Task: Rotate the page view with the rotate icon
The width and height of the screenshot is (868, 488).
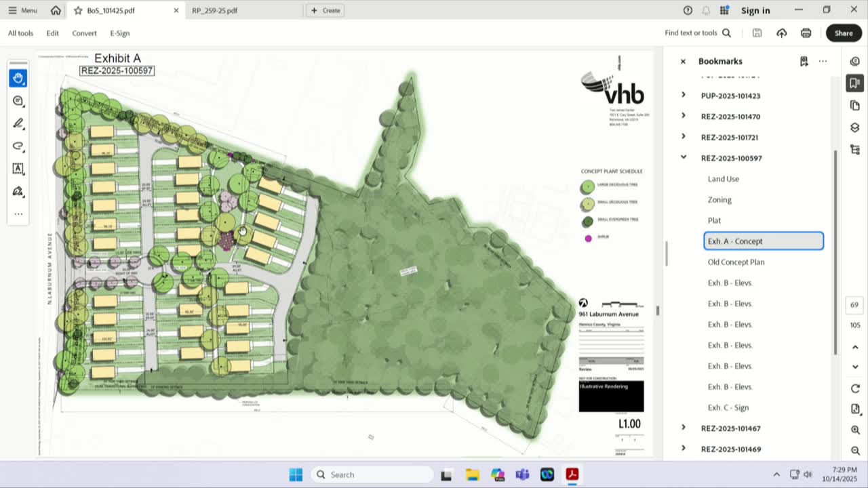Action: coord(855,388)
